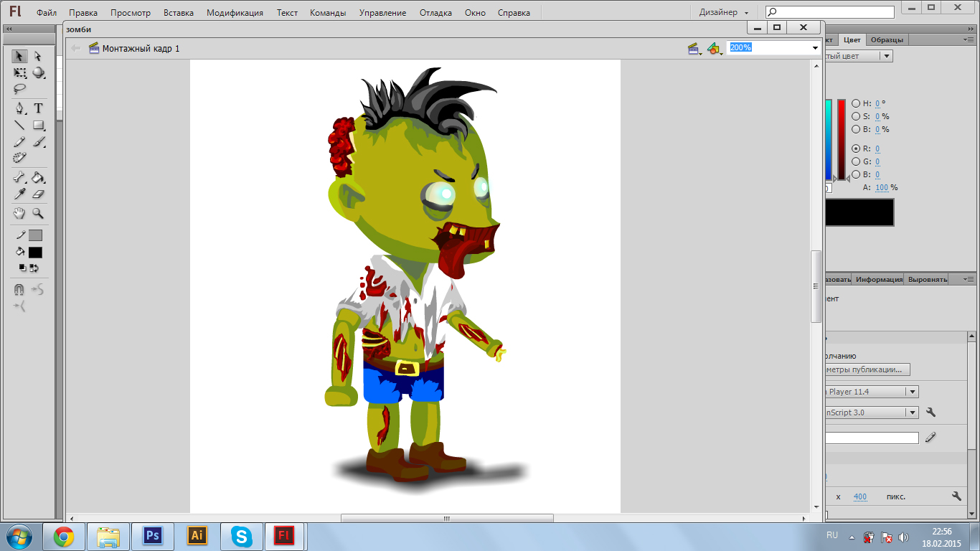Select the Eraser tool
Image resolution: width=980 pixels, height=551 pixels.
click(x=39, y=194)
